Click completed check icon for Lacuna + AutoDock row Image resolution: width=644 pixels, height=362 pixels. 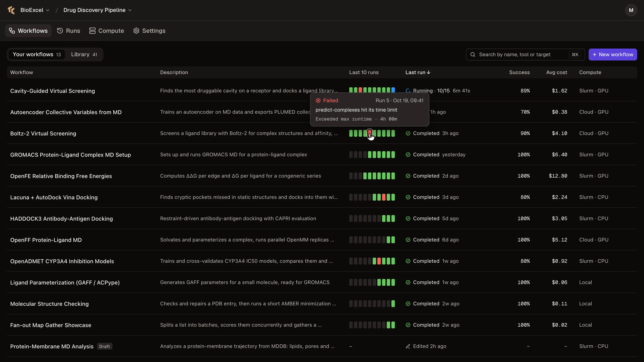pos(408,197)
